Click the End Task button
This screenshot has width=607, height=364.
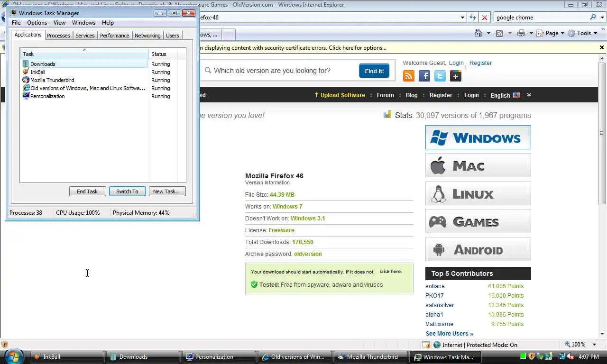[x=87, y=191]
